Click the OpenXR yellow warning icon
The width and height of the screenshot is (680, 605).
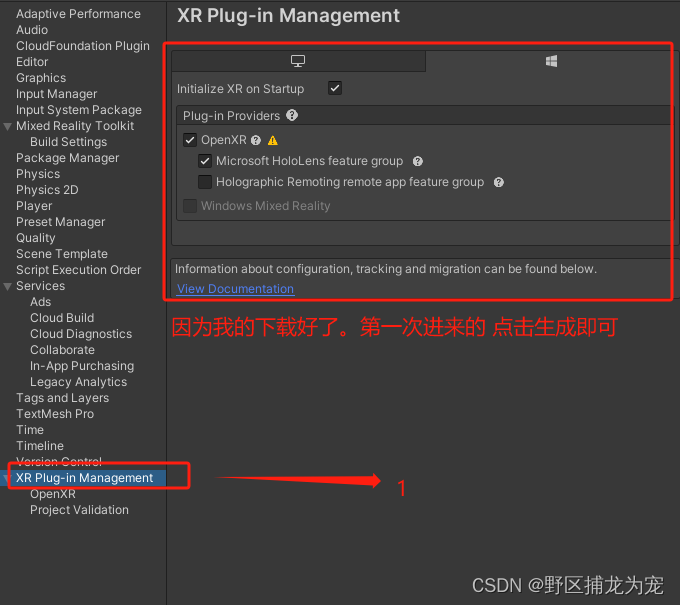[273, 141]
